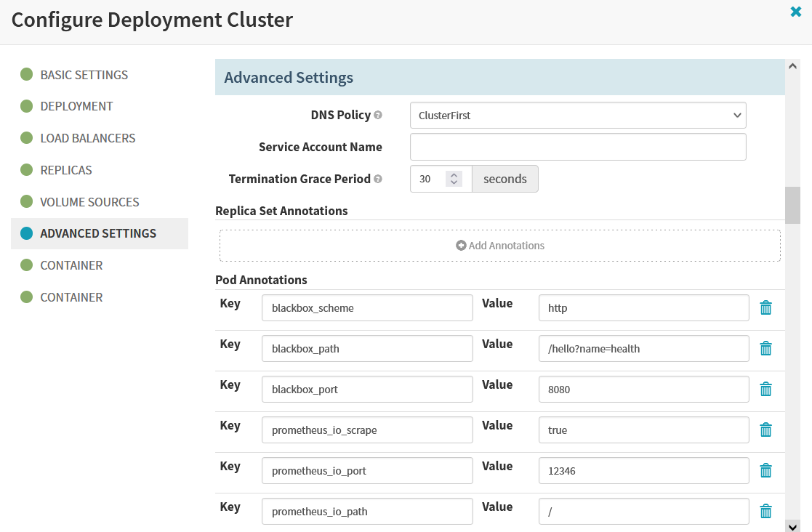The height and width of the screenshot is (532, 812).
Task: Edit the prometheus_io_path value field
Action: point(643,512)
